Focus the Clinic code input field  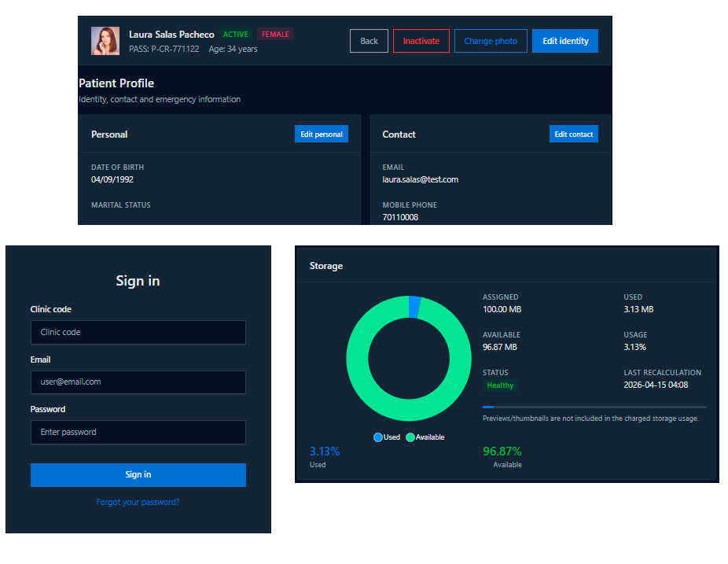tap(138, 332)
